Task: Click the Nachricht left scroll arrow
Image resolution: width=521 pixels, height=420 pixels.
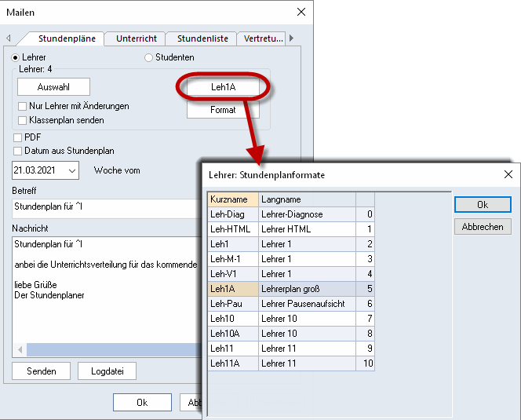Action: (x=20, y=350)
